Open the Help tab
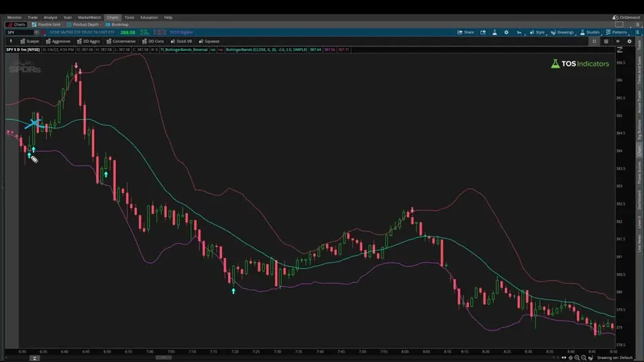 (x=168, y=17)
